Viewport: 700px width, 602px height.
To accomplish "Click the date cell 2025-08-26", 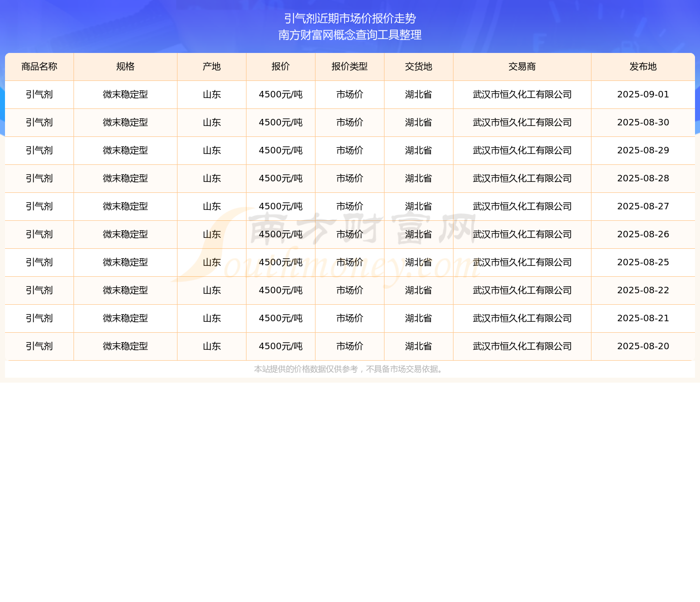I will [643, 234].
